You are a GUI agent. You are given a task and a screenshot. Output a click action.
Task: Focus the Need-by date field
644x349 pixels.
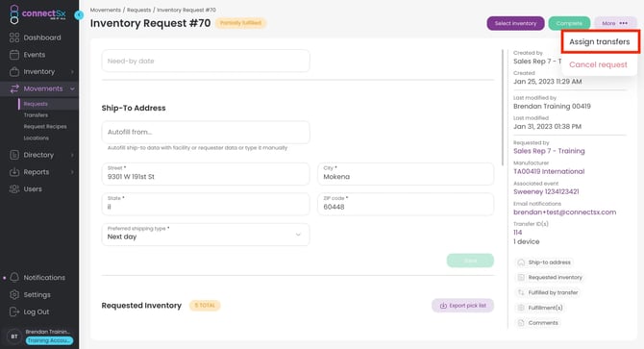click(x=206, y=61)
